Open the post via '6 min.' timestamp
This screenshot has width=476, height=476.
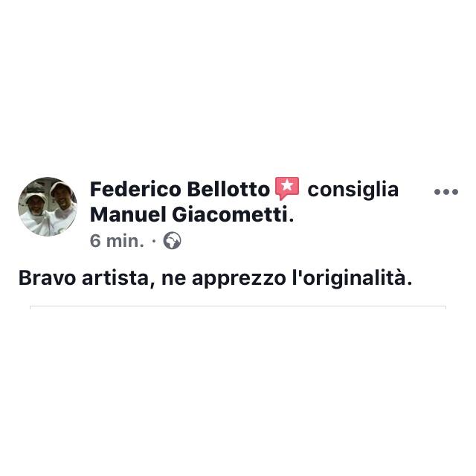[x=117, y=241]
